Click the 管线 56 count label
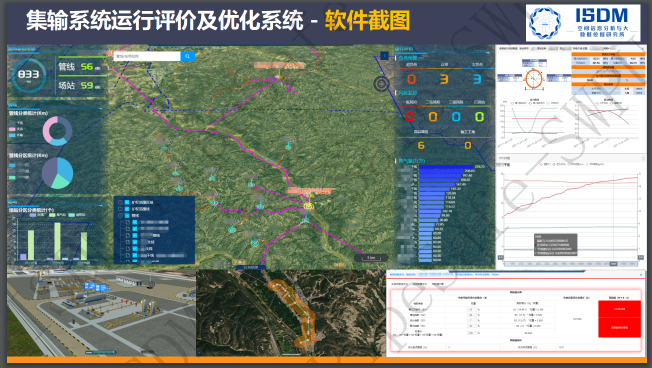 (79, 67)
